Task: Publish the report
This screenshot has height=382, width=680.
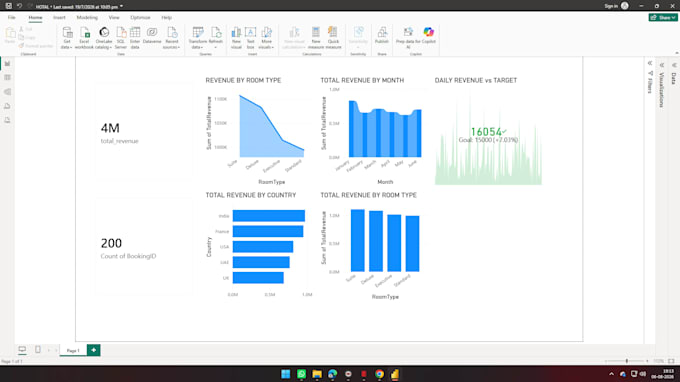Action: coord(382,36)
